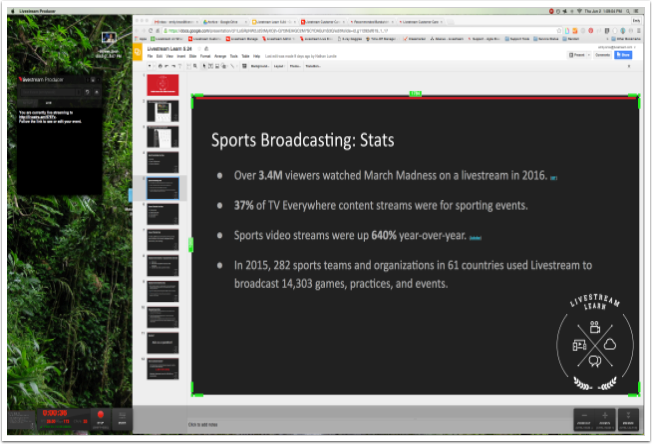
Task: Collapse the Slides toolbar with chevron
Action: pyautogui.click(x=629, y=66)
